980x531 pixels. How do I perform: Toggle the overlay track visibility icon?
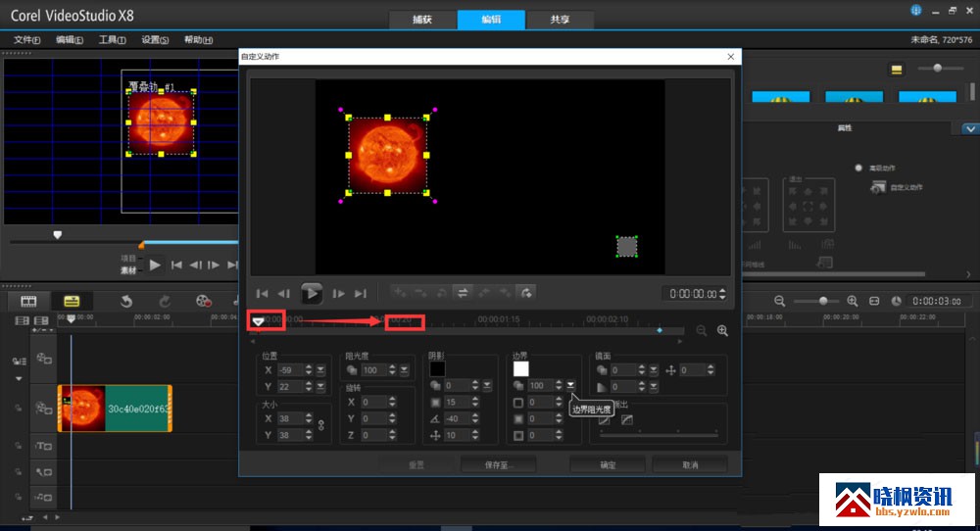(44, 410)
